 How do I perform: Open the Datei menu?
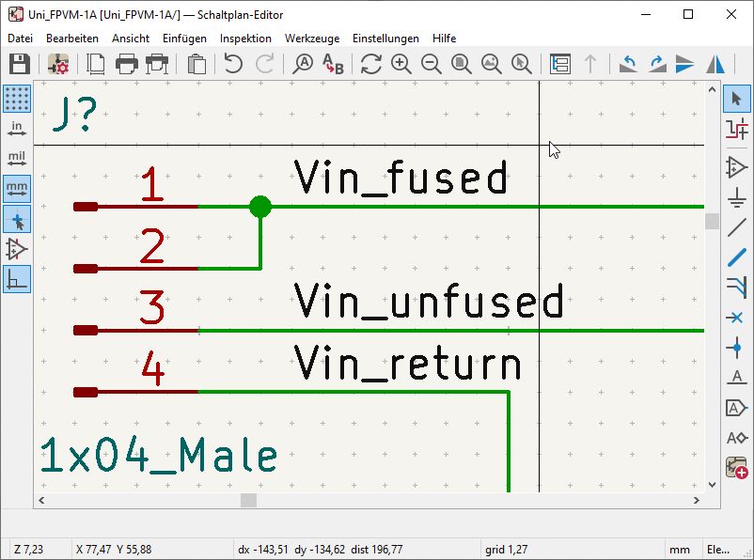tap(20, 38)
